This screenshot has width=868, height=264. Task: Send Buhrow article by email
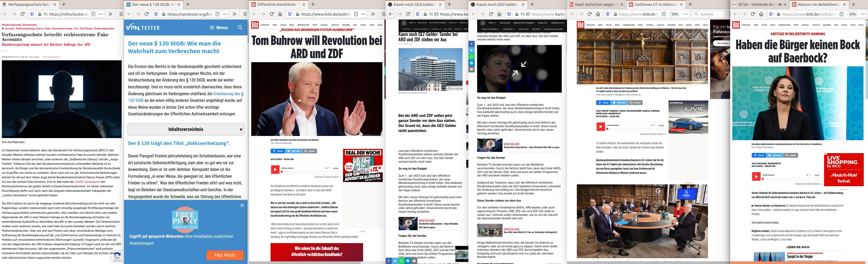tap(310, 151)
